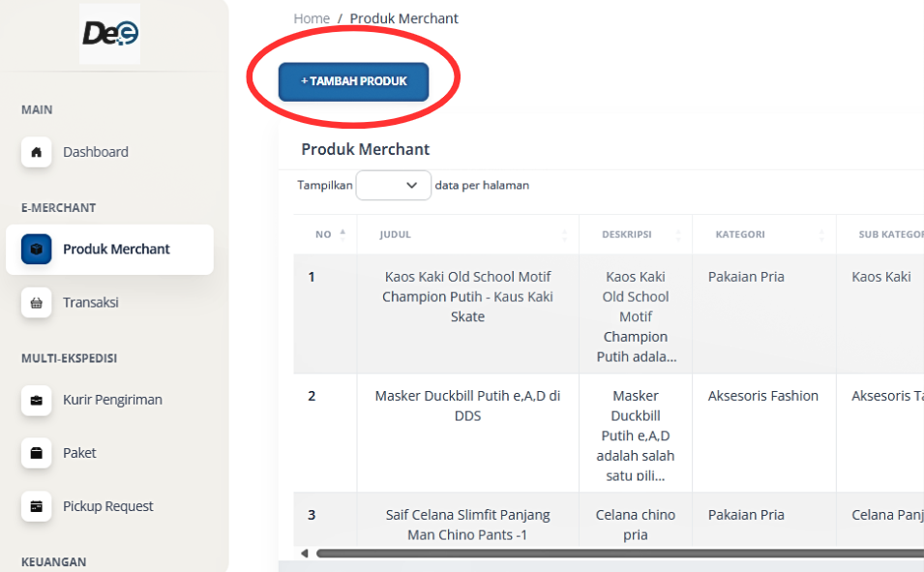This screenshot has height=572, width=924.
Task: Select the Paket box icon
Action: [36, 453]
